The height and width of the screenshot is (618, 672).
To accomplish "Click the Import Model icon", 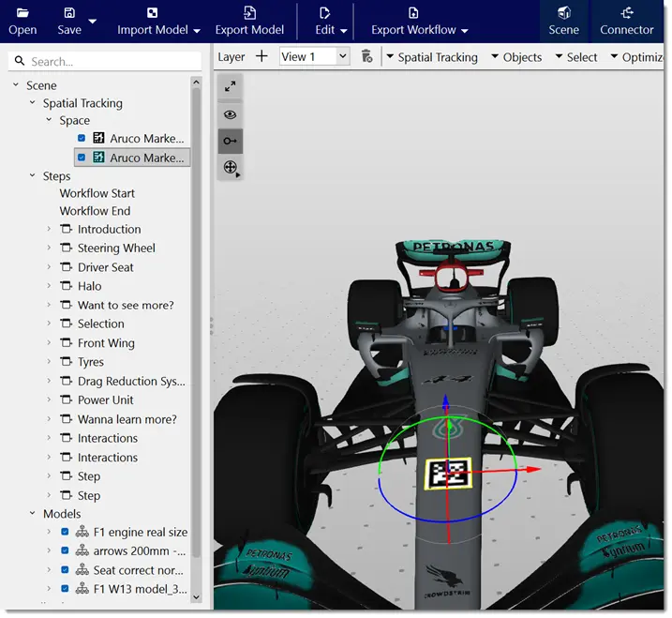I will pyautogui.click(x=152, y=13).
